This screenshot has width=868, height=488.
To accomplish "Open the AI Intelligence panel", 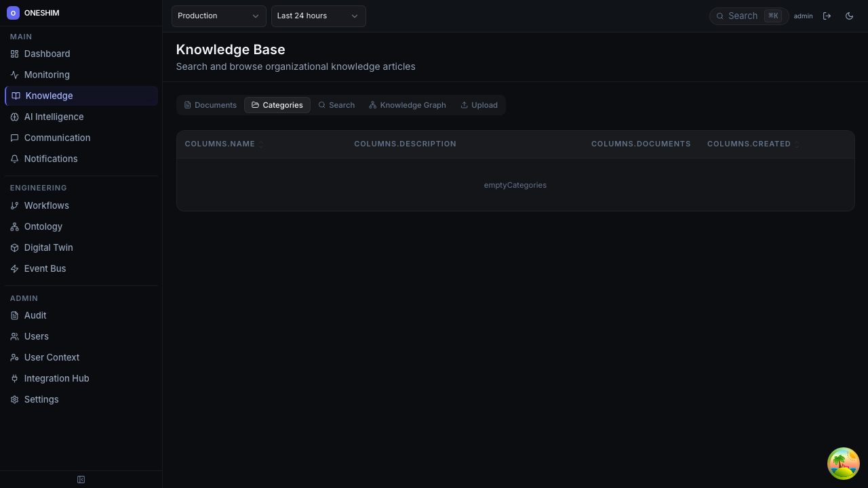I will point(54,117).
